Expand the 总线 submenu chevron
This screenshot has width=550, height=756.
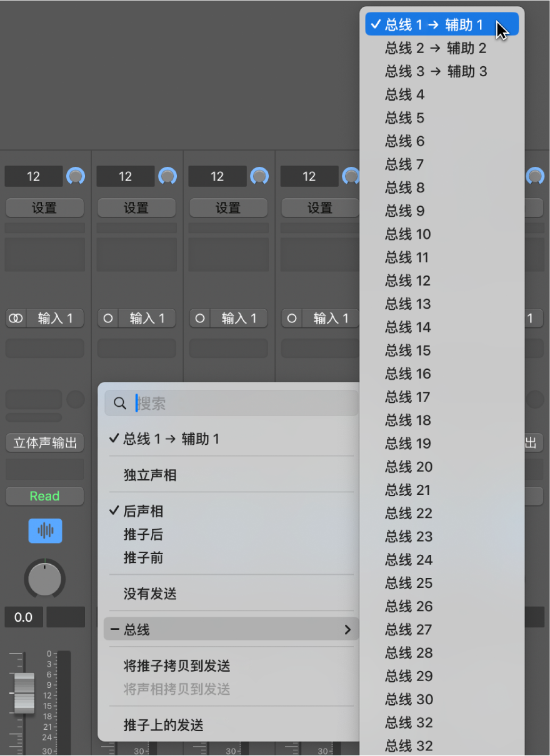click(347, 630)
